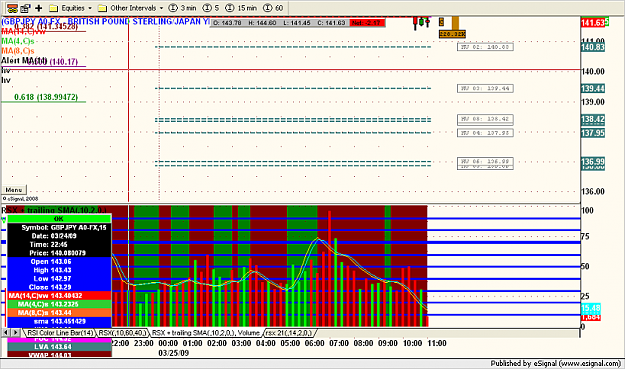Select the RSX + trailing SMA Volume tab

click(x=206, y=333)
